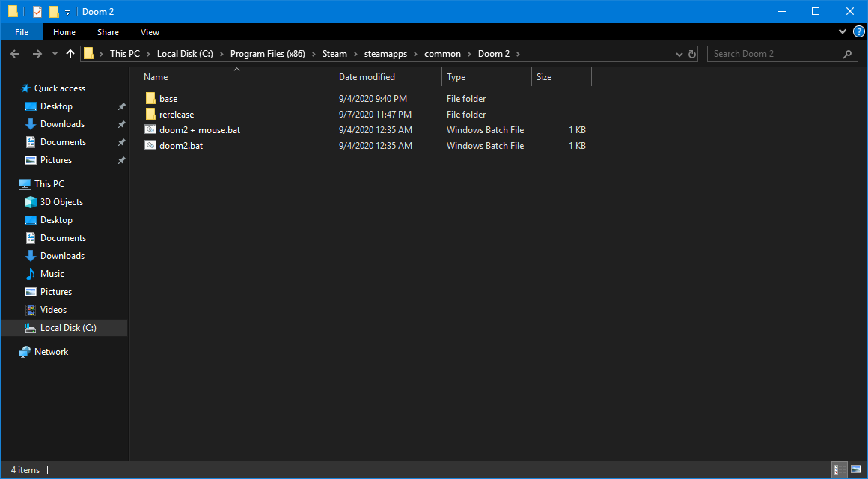Open Downloads under This PC
This screenshot has width=868, height=479.
(62, 256)
